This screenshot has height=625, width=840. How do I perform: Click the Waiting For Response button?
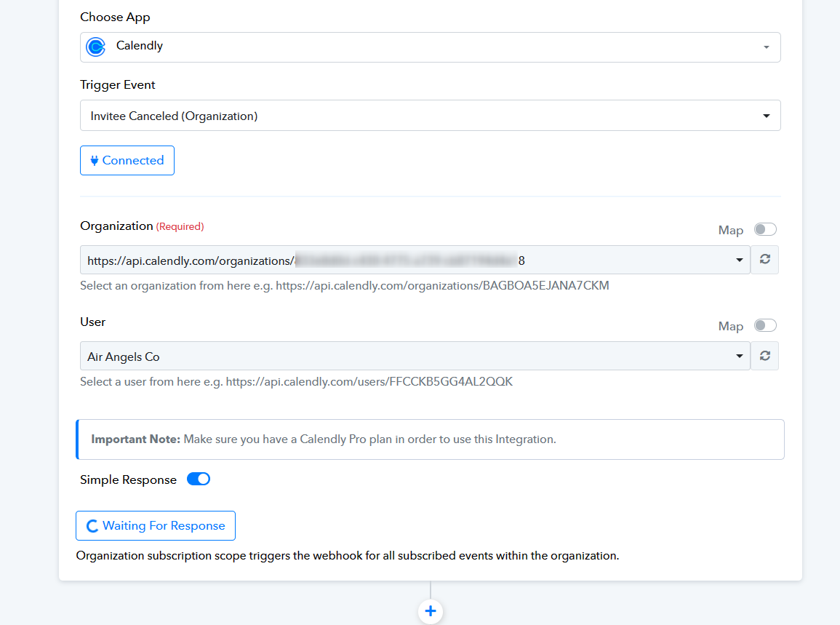156,526
